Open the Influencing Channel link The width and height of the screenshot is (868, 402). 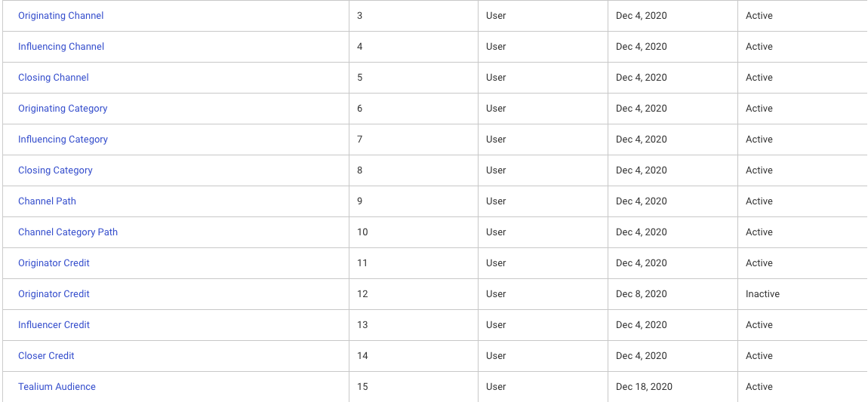[x=61, y=47]
